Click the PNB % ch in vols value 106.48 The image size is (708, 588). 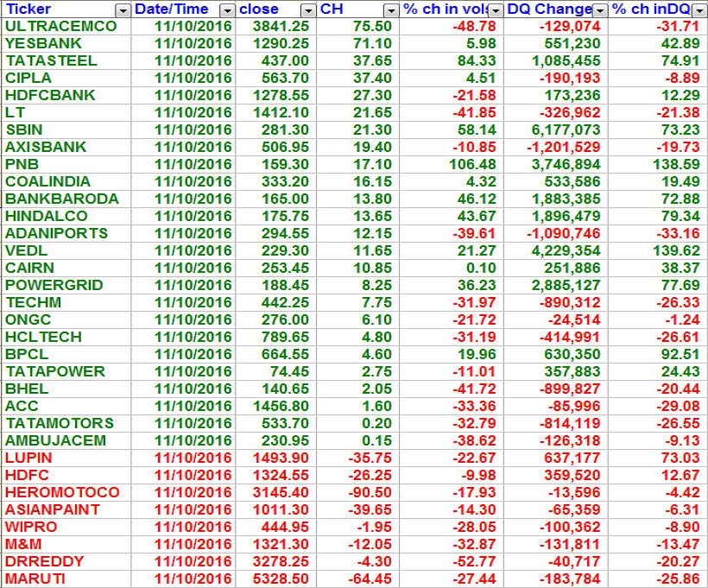coord(472,164)
